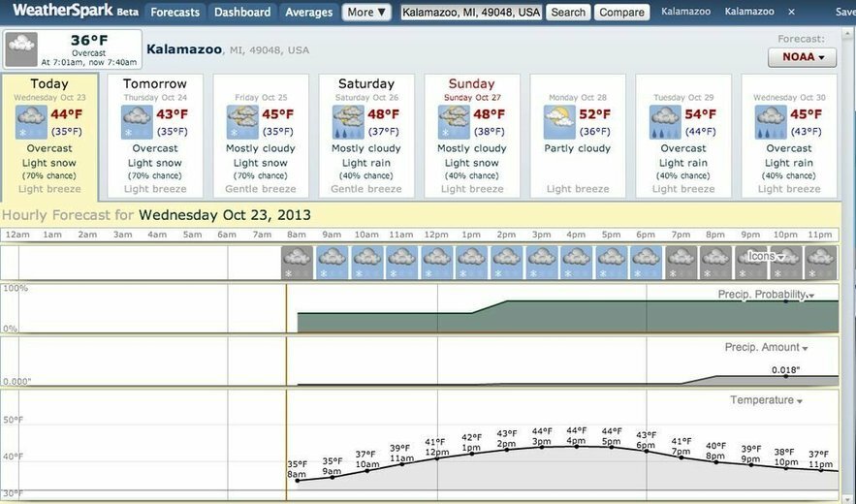Open the Precip. Amount graph dropdown

[766, 347]
